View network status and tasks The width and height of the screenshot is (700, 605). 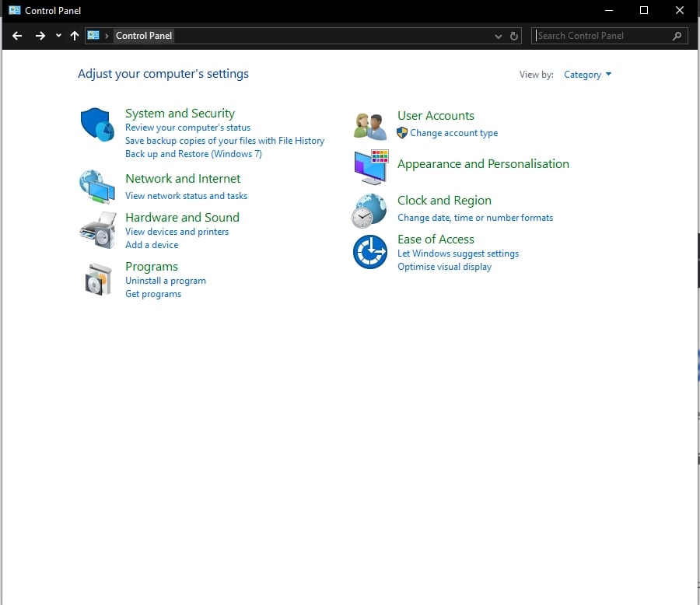pos(186,196)
